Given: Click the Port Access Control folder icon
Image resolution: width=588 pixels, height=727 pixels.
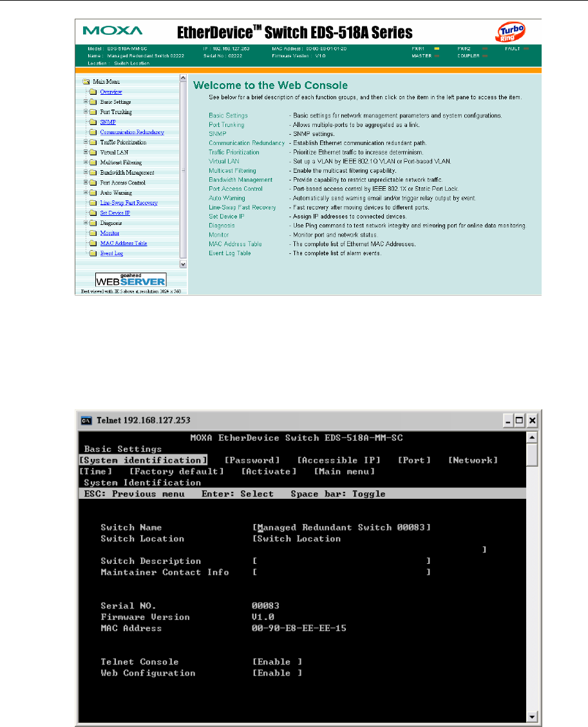Looking at the screenshot, I should coord(93,182).
